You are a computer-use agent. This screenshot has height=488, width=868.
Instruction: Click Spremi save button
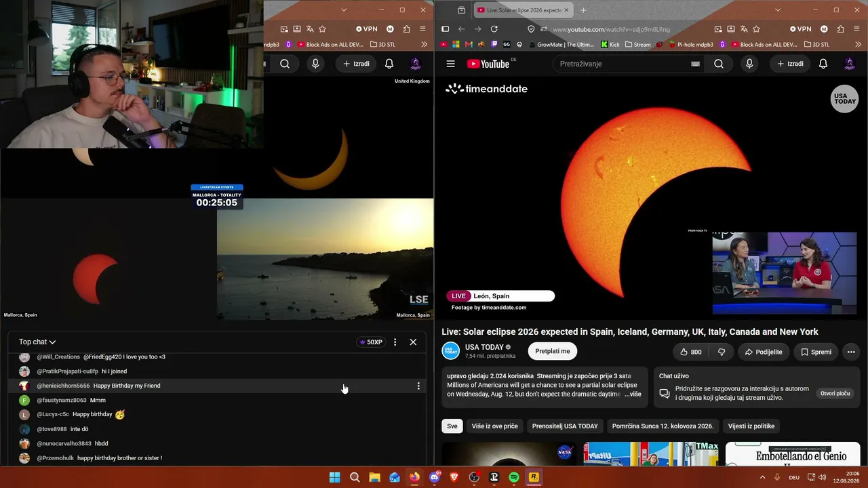[816, 352]
